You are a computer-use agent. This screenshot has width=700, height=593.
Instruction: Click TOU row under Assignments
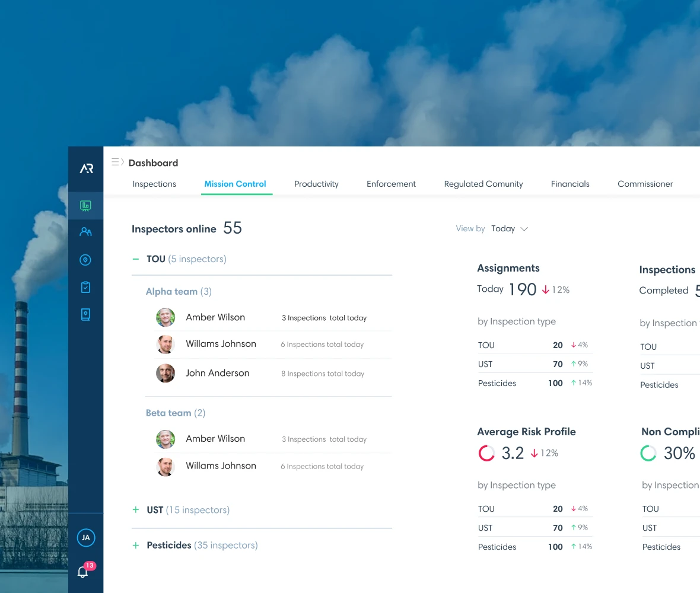(x=535, y=345)
